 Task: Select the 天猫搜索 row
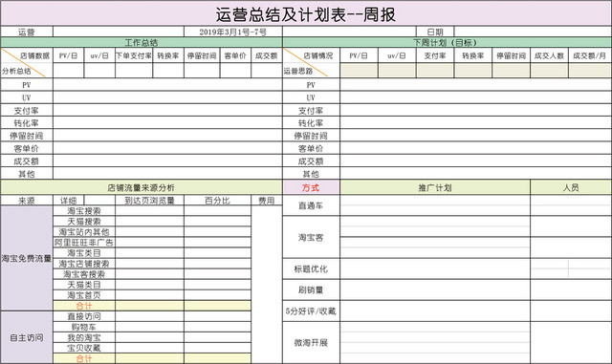click(x=84, y=222)
